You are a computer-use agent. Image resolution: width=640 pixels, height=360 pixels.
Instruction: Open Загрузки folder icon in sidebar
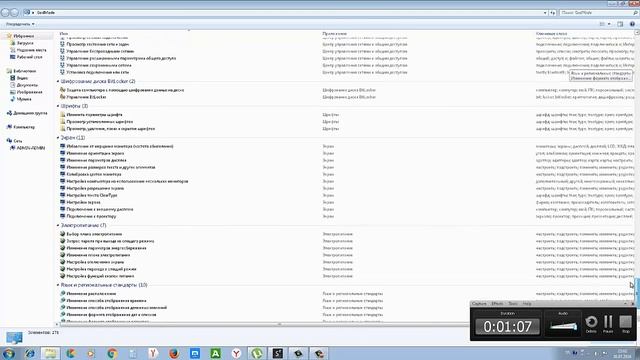(x=13, y=43)
